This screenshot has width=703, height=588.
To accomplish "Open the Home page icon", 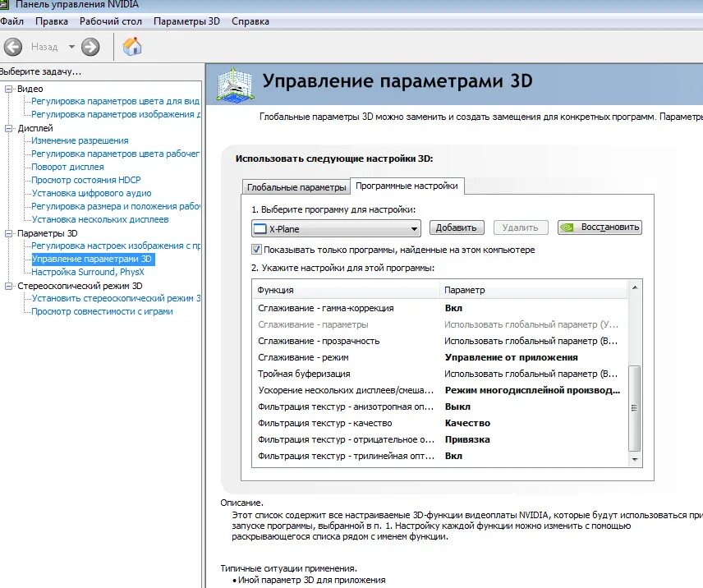I will click(132, 46).
